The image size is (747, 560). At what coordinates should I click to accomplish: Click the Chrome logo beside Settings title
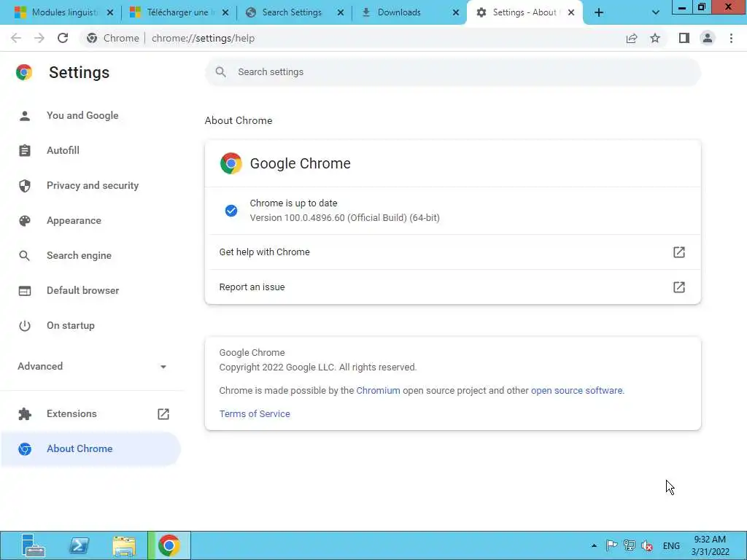click(x=24, y=72)
